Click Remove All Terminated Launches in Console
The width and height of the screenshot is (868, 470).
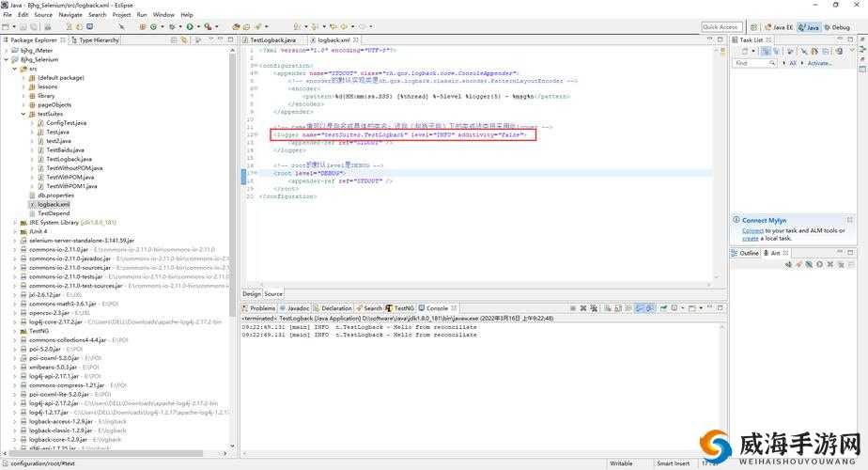[x=594, y=308]
